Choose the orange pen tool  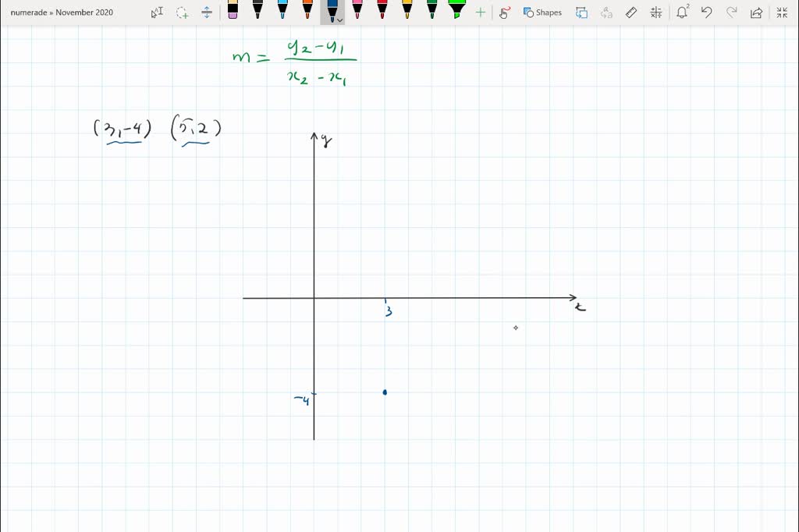(x=307, y=12)
